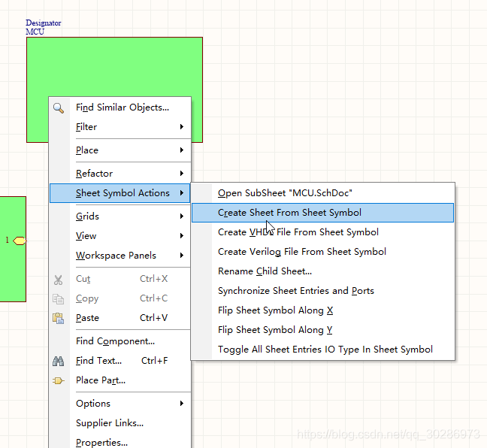Click the MCU file name label
The width and height of the screenshot is (487, 448).
35,32
